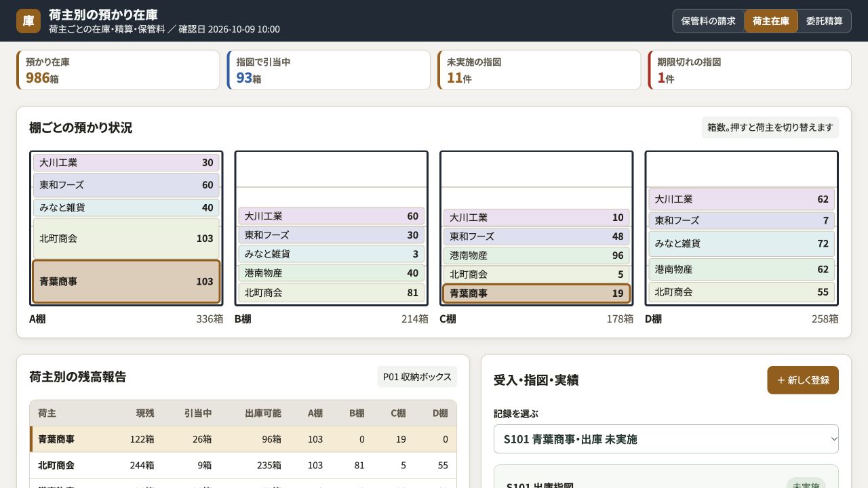The width and height of the screenshot is (868, 488).
Task: Select 北町商会 55 segment in D棚
Action: (742, 292)
